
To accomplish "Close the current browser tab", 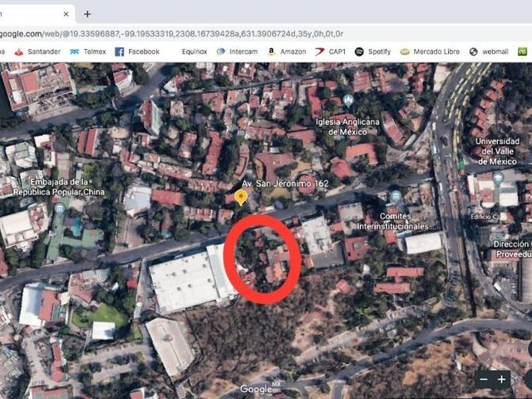I will pos(66,14).
